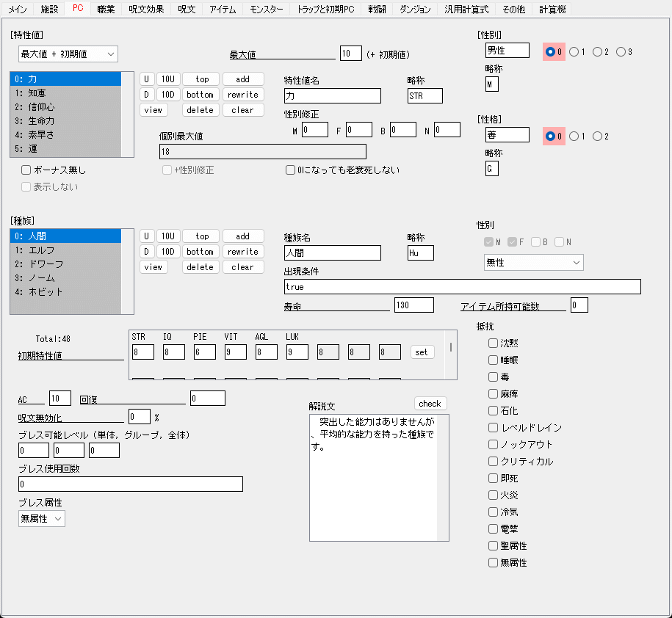This screenshot has height=618, width=672.
Task: Select ドワーフ in the 種族 list
Action: point(65,264)
